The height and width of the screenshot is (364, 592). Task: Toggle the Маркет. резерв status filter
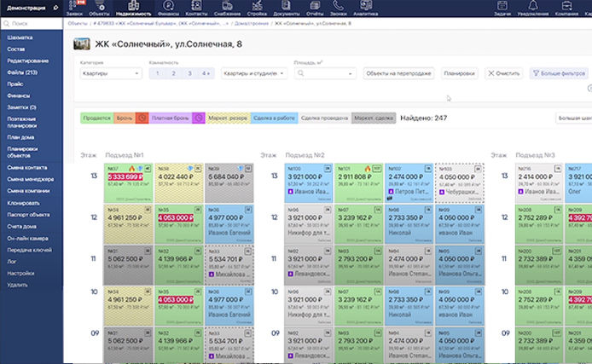[228, 118]
